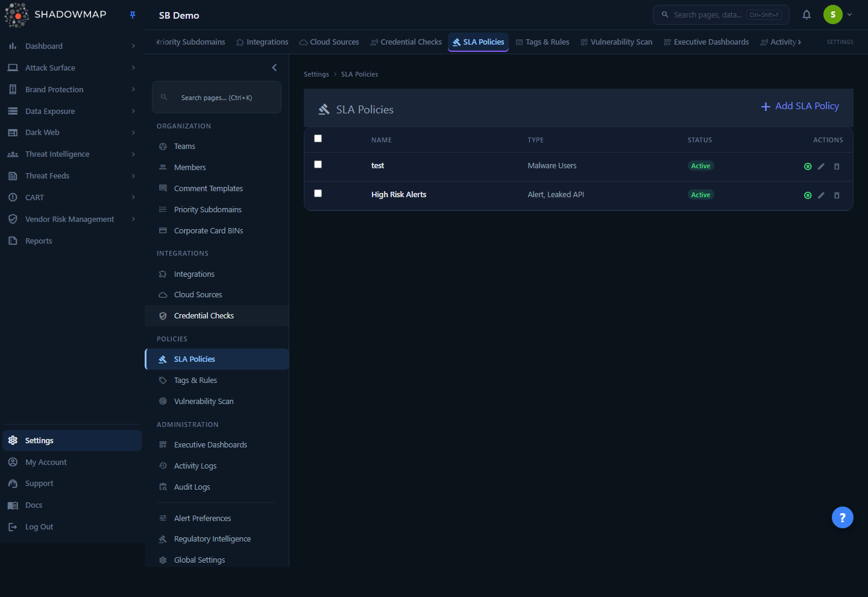The width and height of the screenshot is (868, 597).
Task: Click the Docs book icon
Action: pos(13,505)
